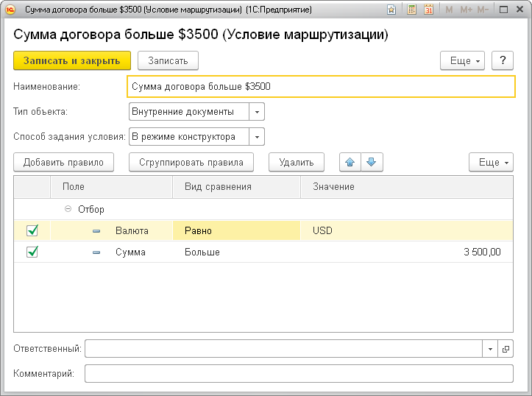532x396 pixels.
Task: Click the 1C application logo icon
Action: [x=10, y=9]
